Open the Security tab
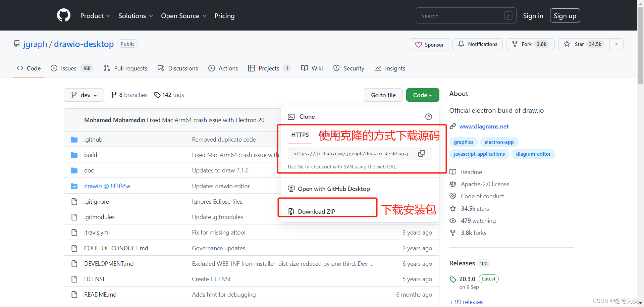This screenshot has width=644, height=307. [x=349, y=68]
